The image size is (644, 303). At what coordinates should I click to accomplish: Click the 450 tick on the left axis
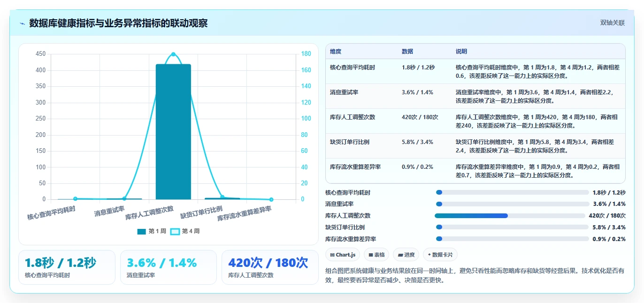(x=41, y=54)
